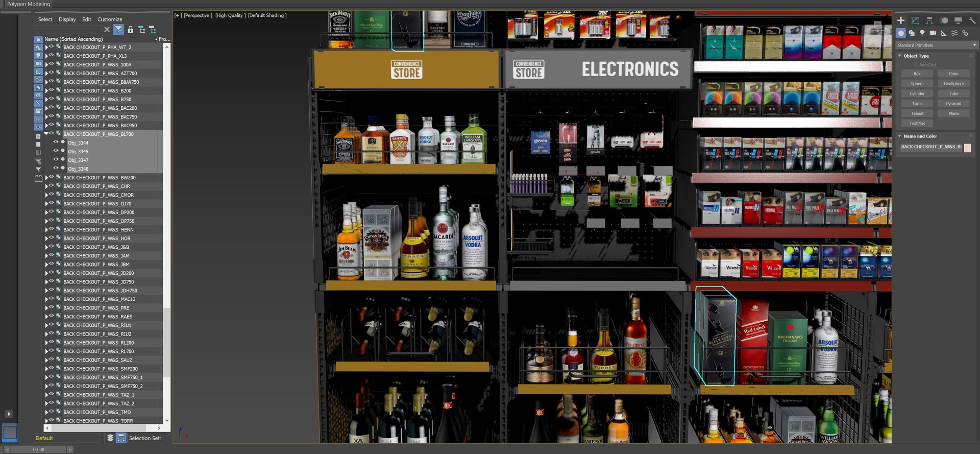Open the Modify tab in command panel
980x454 pixels.
click(x=915, y=20)
